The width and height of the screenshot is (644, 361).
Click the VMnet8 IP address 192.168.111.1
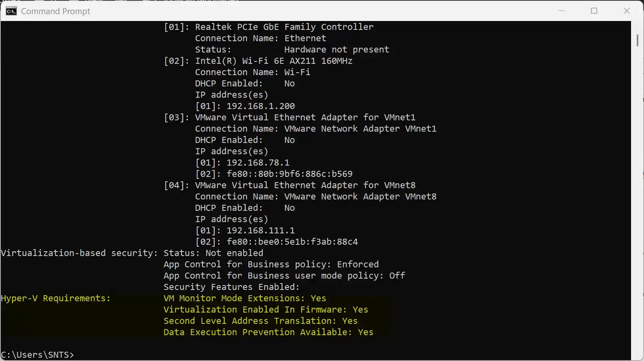261,230
